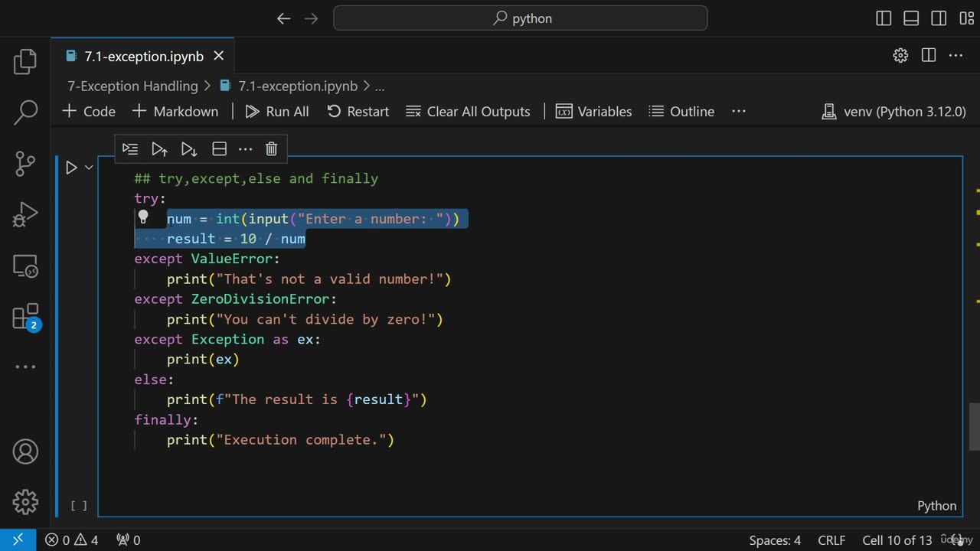The height and width of the screenshot is (551, 980).
Task: Open the Customize Layout menu
Action: 966,18
